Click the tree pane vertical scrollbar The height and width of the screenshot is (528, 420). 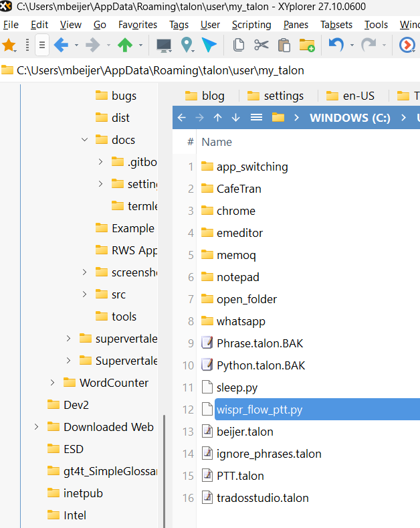[165, 471]
